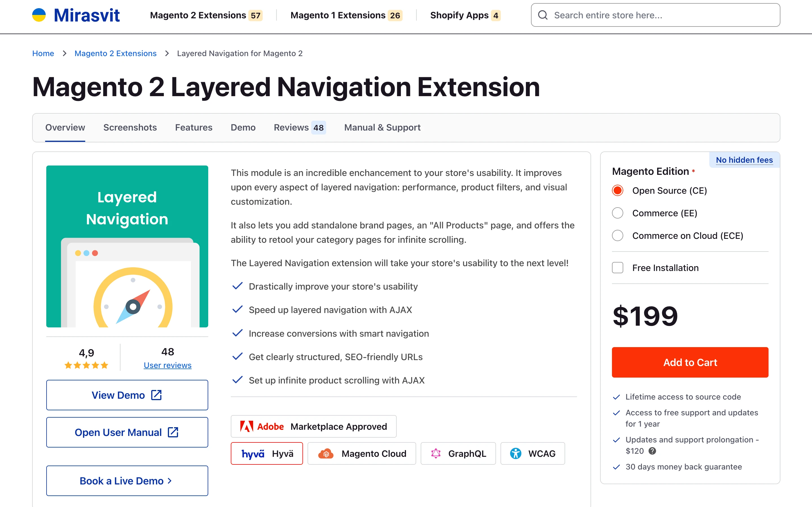Click the search magnifier icon
This screenshot has width=812, height=507.
pos(543,15)
